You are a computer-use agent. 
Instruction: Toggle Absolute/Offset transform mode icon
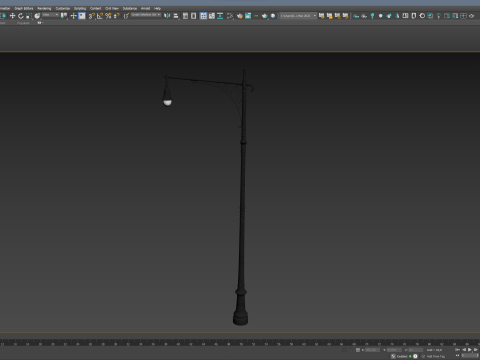(358, 350)
